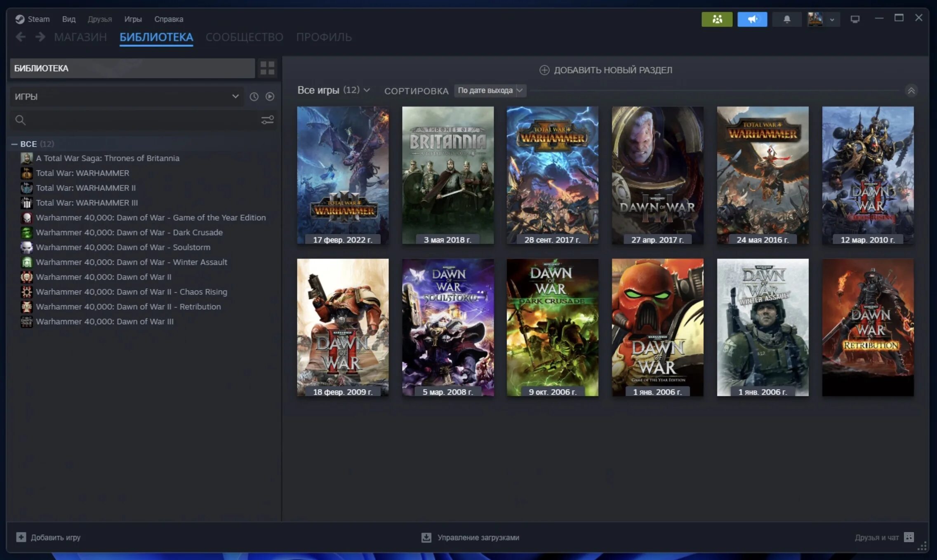This screenshot has width=937, height=560.
Task: Open the По дате выхода sort dropdown
Action: coord(490,90)
